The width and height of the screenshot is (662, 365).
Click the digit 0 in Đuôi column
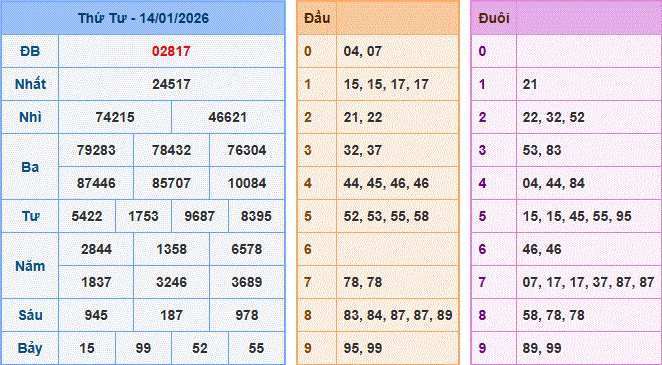pos(482,51)
